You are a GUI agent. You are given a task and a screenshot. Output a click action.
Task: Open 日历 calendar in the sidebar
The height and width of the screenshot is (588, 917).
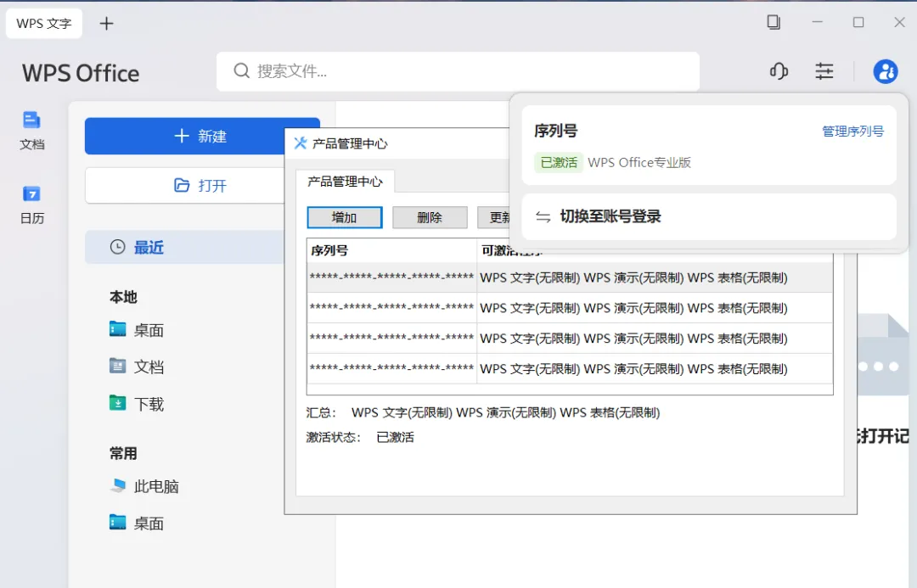[31, 205]
